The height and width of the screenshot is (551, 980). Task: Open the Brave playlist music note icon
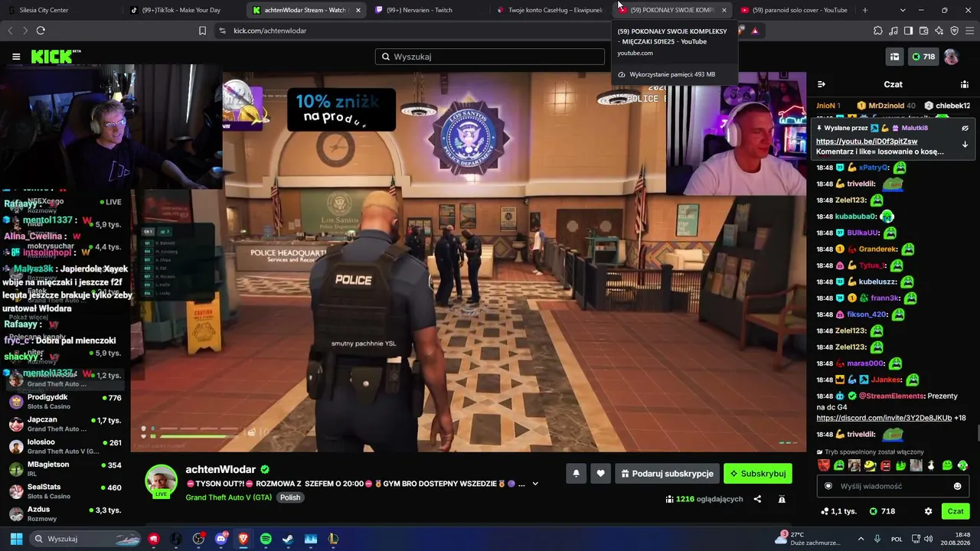pyautogui.click(x=893, y=31)
